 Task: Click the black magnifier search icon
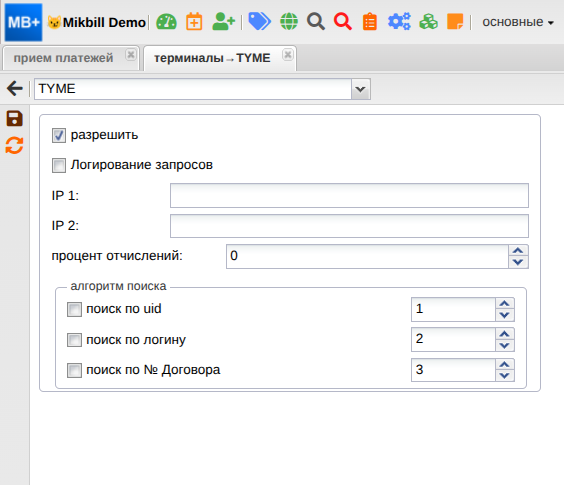(x=316, y=22)
